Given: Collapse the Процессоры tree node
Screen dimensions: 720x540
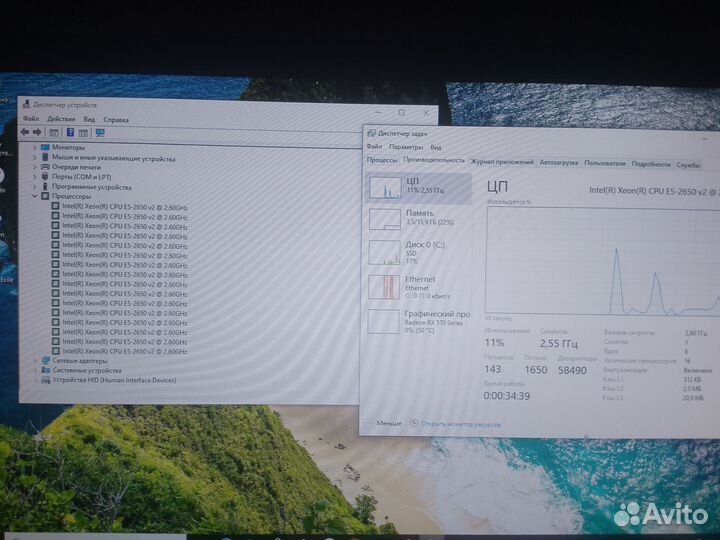Looking at the screenshot, I should pos(34,197).
